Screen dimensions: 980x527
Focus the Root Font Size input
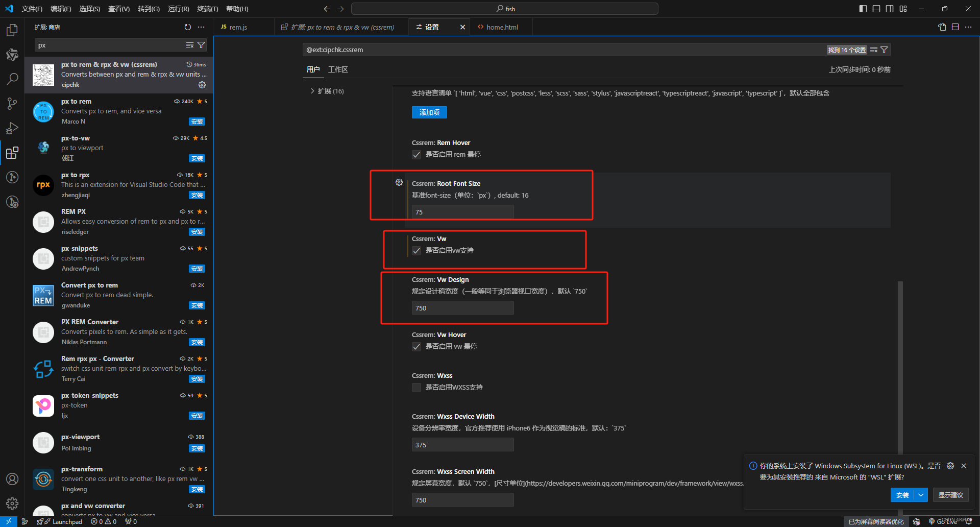click(x=462, y=212)
